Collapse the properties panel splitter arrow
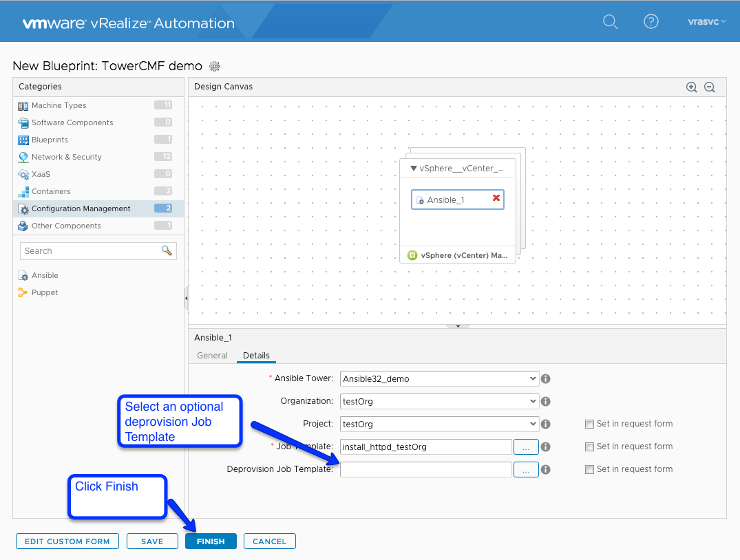Image resolution: width=740 pixels, height=560 pixels. click(x=458, y=326)
